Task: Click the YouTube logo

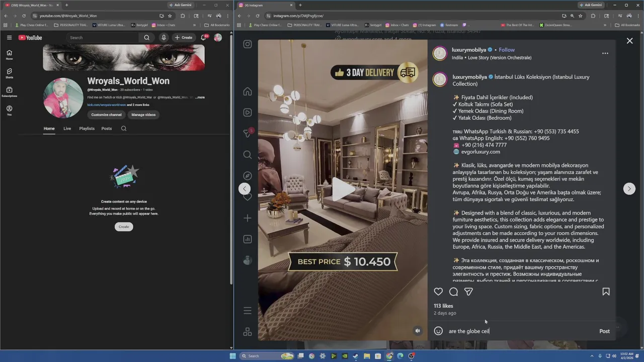Action: 30,38
